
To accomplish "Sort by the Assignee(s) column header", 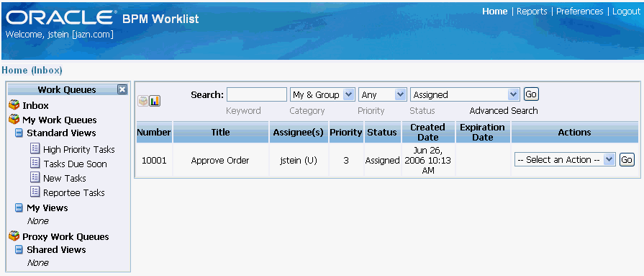I will pyautogui.click(x=299, y=132).
